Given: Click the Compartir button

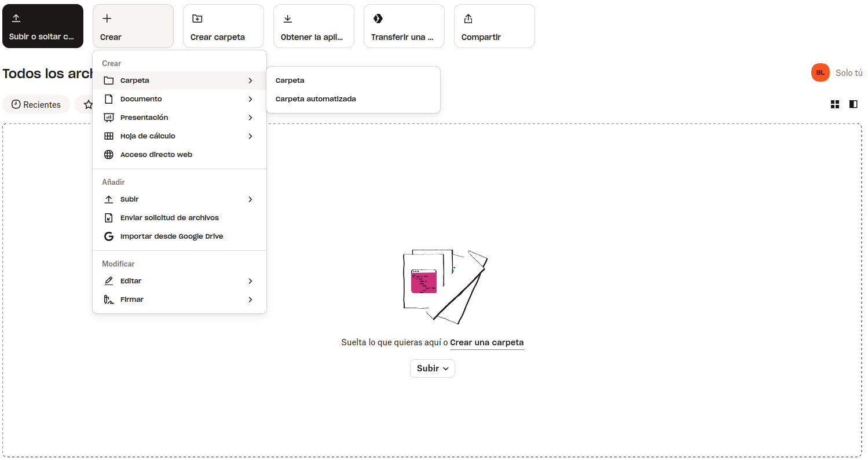Looking at the screenshot, I should 494,26.
